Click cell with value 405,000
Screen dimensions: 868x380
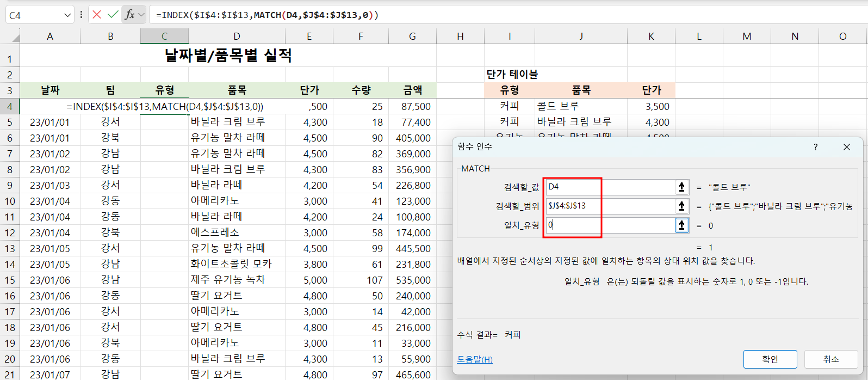click(x=412, y=138)
